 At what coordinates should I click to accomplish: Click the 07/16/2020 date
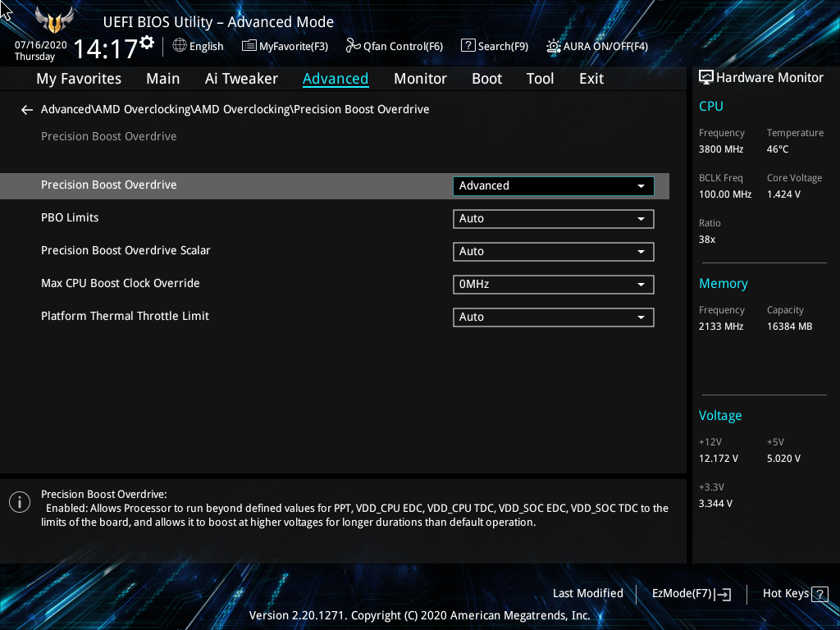[x=41, y=45]
